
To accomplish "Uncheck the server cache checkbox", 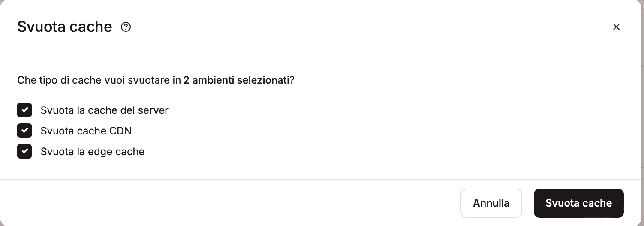I will [24, 110].
